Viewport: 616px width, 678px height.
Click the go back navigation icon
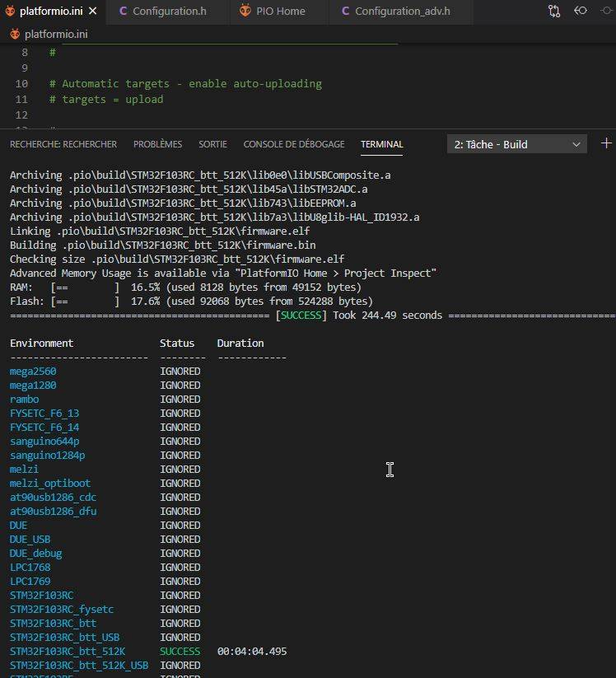pos(580,11)
